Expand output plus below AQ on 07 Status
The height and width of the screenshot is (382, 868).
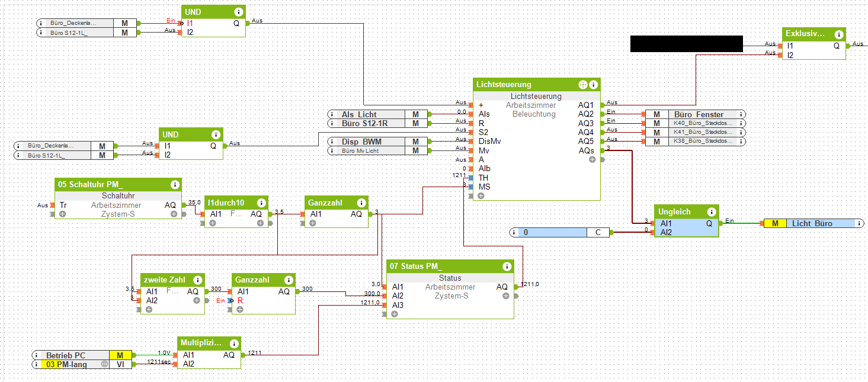pyautogui.click(x=506, y=296)
